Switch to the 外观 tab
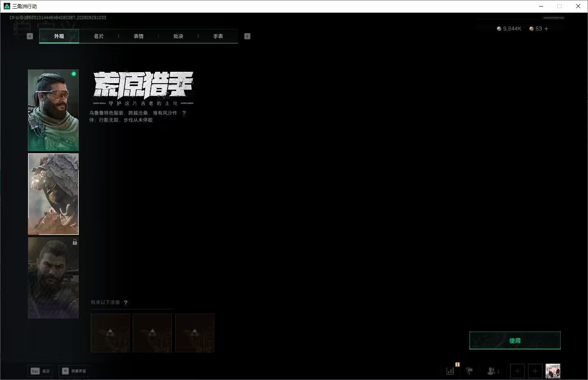 tap(59, 36)
